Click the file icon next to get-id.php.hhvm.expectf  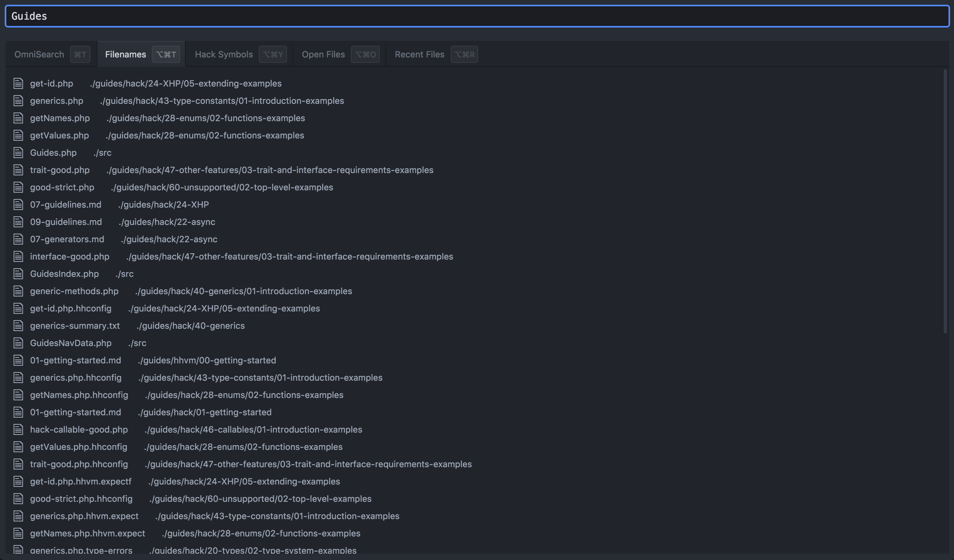click(18, 481)
